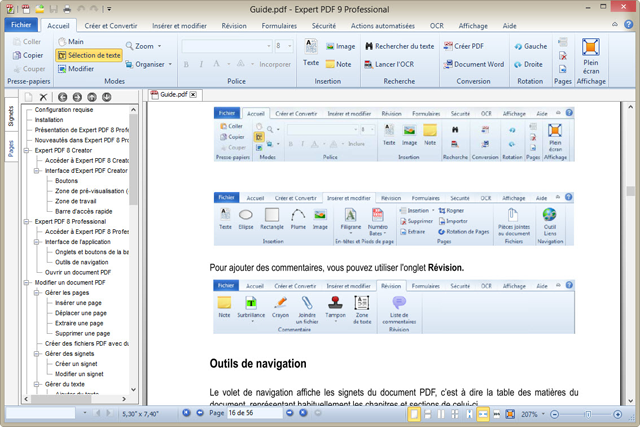640x427 pixels.
Task: Enter Plein écran display mode
Action: coord(591,57)
